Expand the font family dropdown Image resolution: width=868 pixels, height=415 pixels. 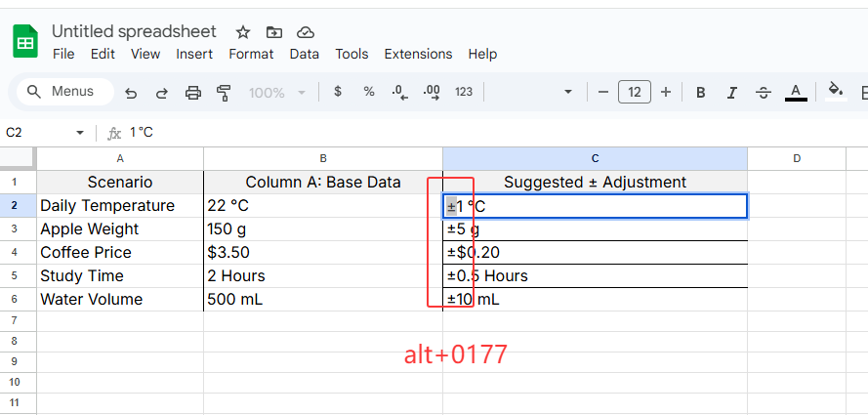click(568, 93)
